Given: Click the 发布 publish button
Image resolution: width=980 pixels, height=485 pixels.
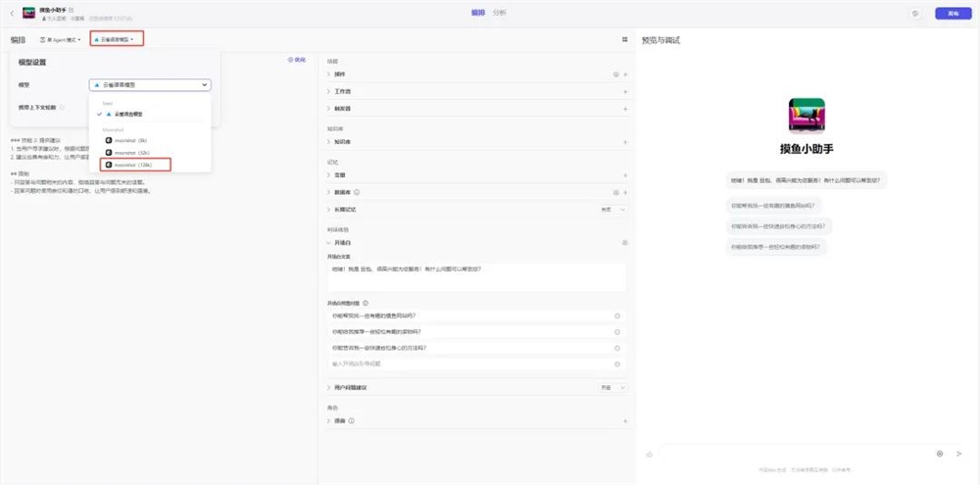Looking at the screenshot, I should [x=954, y=13].
